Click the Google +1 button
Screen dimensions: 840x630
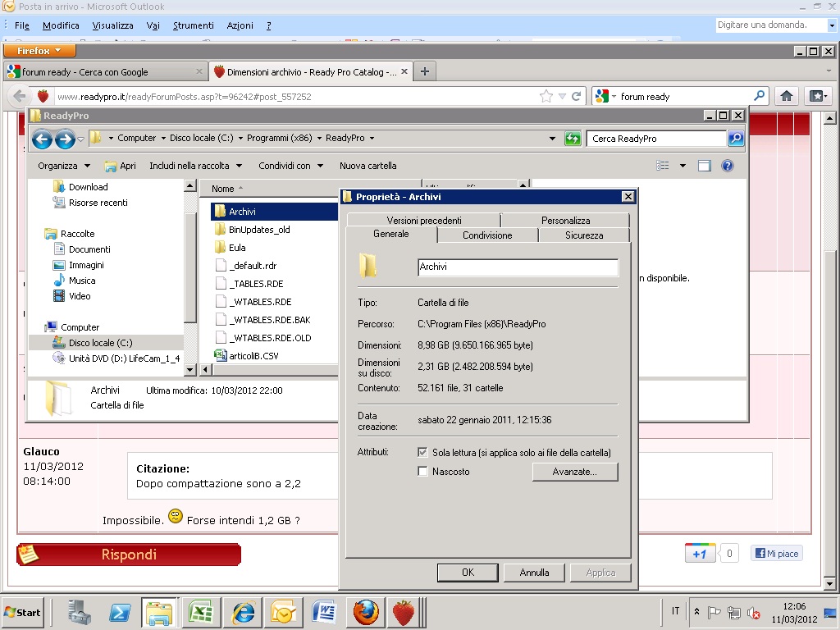click(700, 554)
